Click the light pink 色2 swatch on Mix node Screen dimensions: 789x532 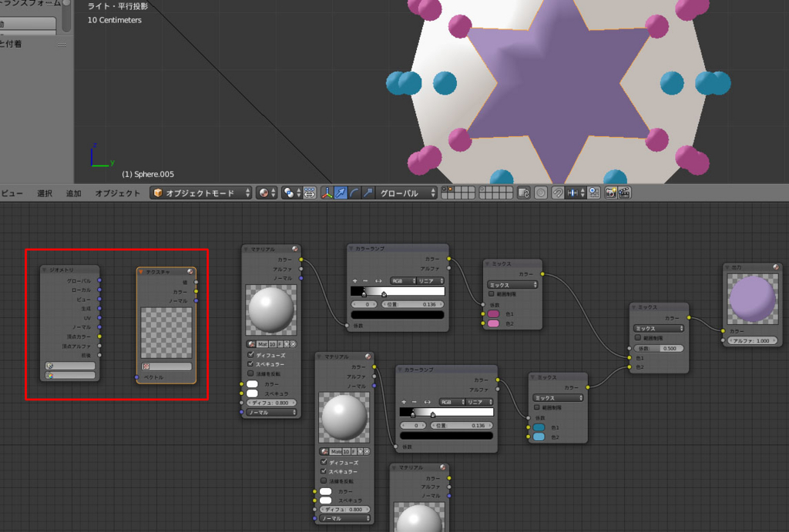pos(493,323)
